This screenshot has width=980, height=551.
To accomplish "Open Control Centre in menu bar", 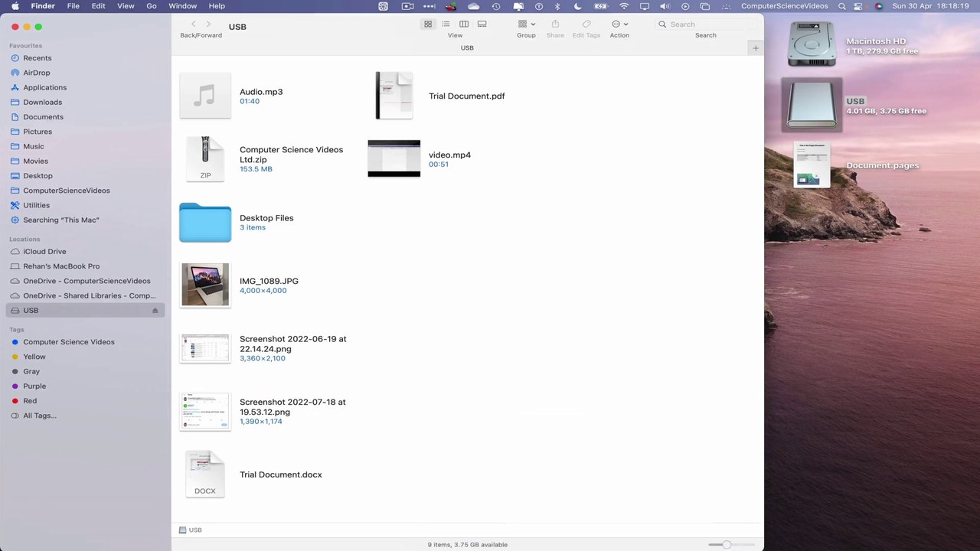I will [860, 6].
